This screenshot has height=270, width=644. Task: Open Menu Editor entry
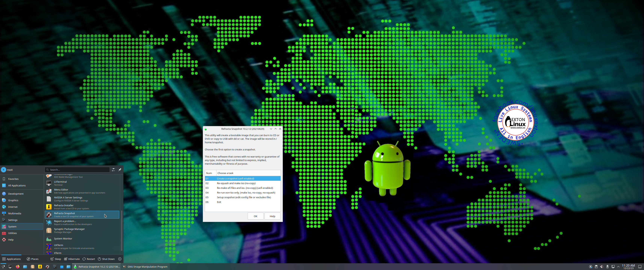tap(82, 191)
